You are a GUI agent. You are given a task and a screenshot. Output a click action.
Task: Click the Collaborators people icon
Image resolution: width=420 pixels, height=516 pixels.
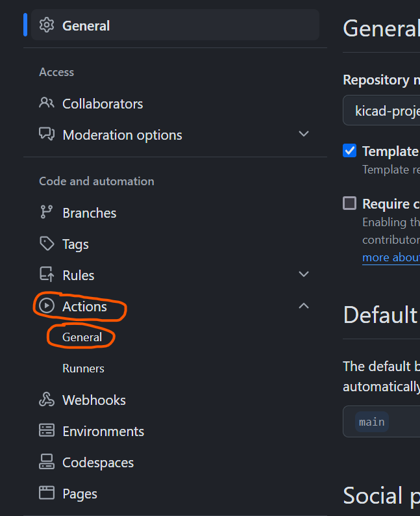point(47,103)
